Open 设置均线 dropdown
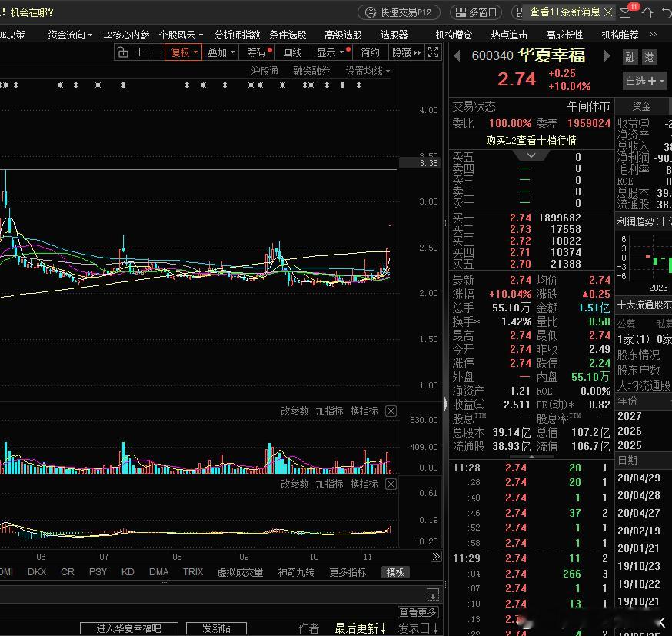The image size is (672, 636). pos(368,72)
